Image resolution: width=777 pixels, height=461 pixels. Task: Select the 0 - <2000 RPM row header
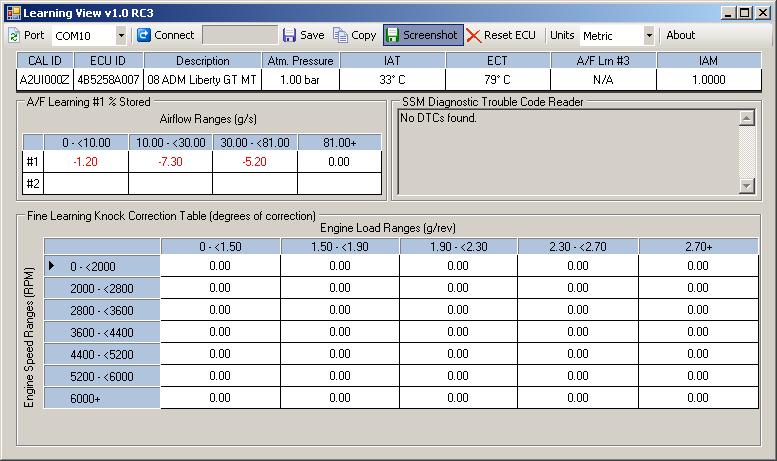[102, 266]
